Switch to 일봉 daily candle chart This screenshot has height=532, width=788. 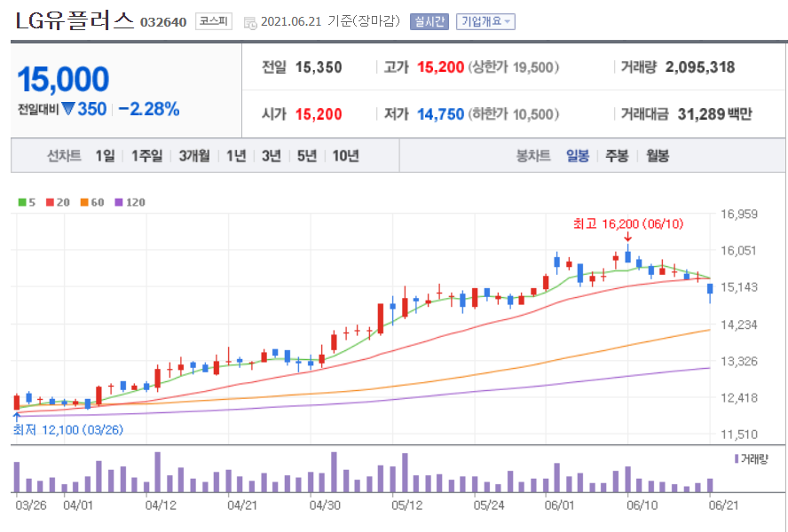(x=578, y=156)
